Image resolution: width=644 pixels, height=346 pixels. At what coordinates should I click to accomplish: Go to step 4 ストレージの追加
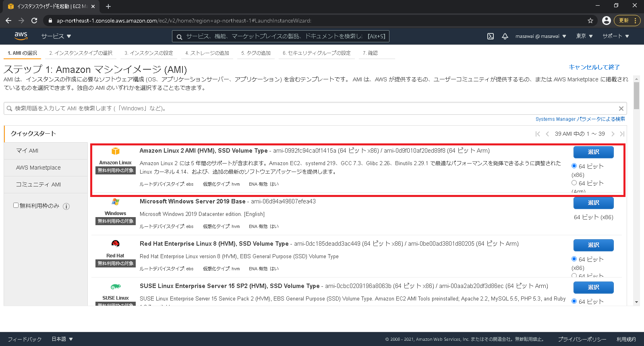207,53
